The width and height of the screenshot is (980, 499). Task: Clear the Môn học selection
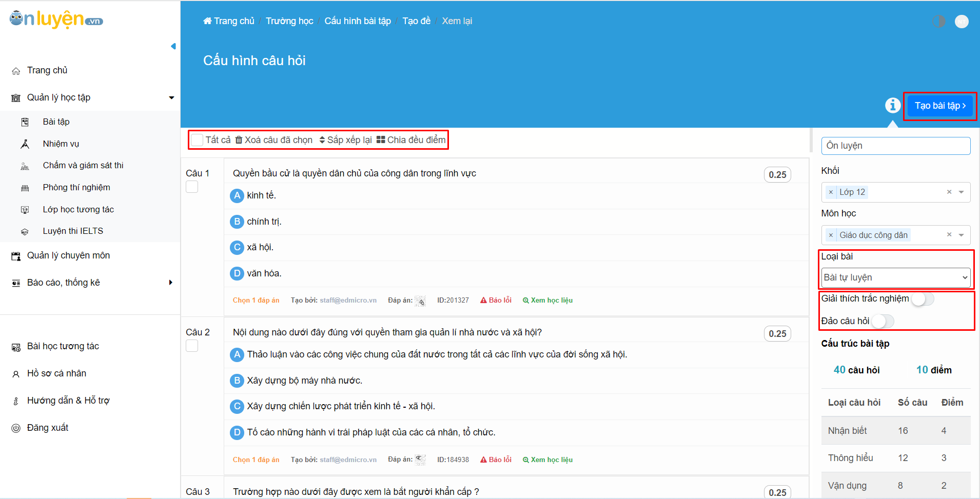pos(949,234)
